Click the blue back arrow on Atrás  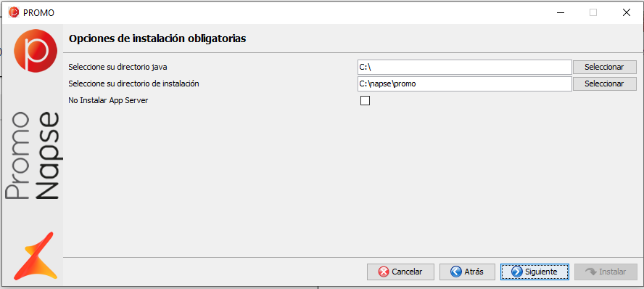(x=456, y=272)
